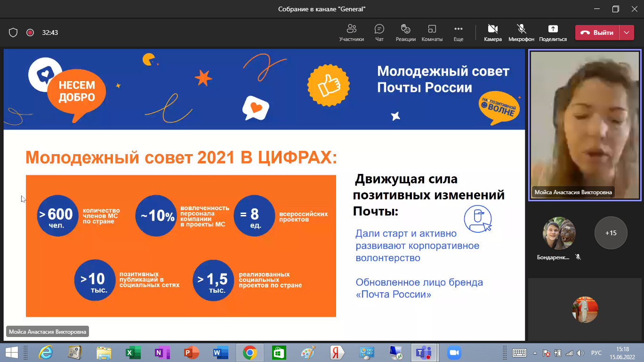Image resolution: width=644 pixels, height=362 pixels.
Task: Click Бондаренко participant avatar
Action: click(559, 233)
